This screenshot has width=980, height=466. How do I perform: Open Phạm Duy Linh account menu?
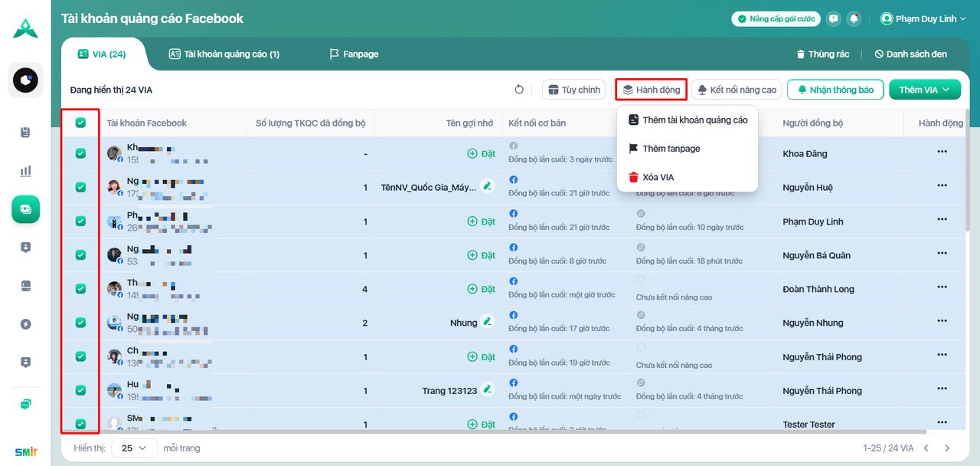[923, 19]
